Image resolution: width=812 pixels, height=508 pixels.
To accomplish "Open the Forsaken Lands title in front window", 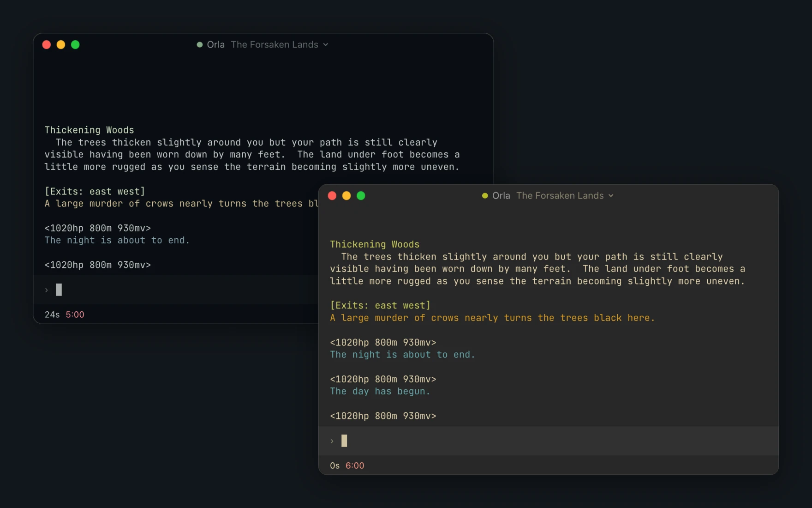I will point(560,196).
